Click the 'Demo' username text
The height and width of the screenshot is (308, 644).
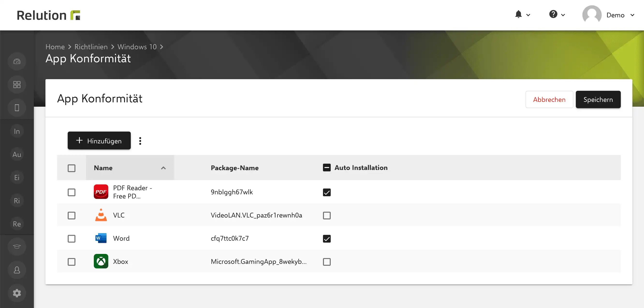615,15
